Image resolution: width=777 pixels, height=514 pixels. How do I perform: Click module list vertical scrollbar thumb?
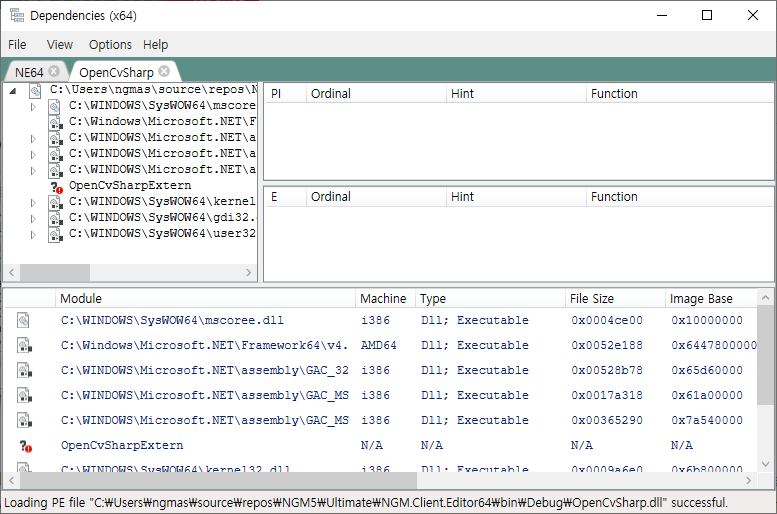click(x=766, y=355)
